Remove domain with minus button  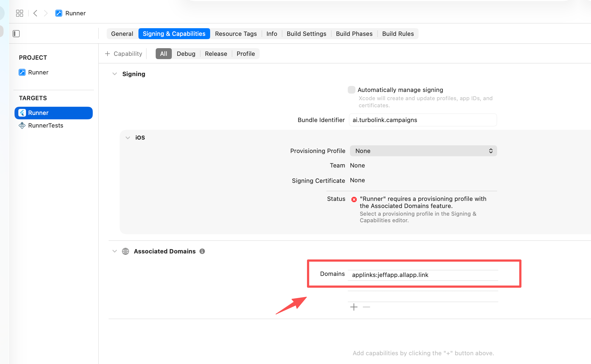[x=366, y=307]
